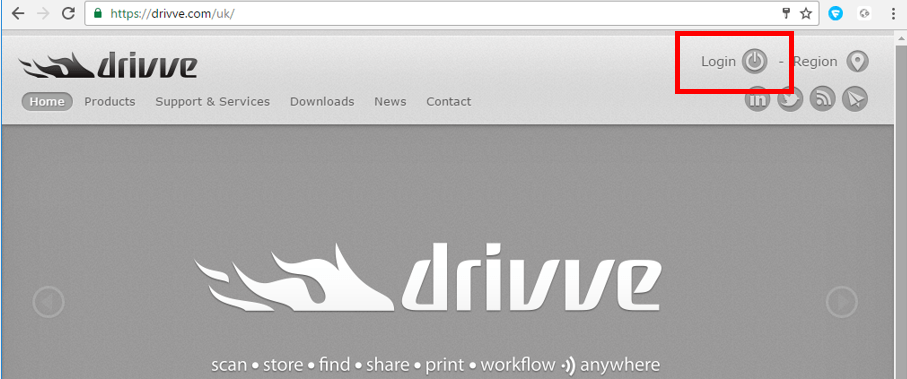Open the LinkedIn social icon
Viewport: 907px width, 379px height.
point(757,99)
